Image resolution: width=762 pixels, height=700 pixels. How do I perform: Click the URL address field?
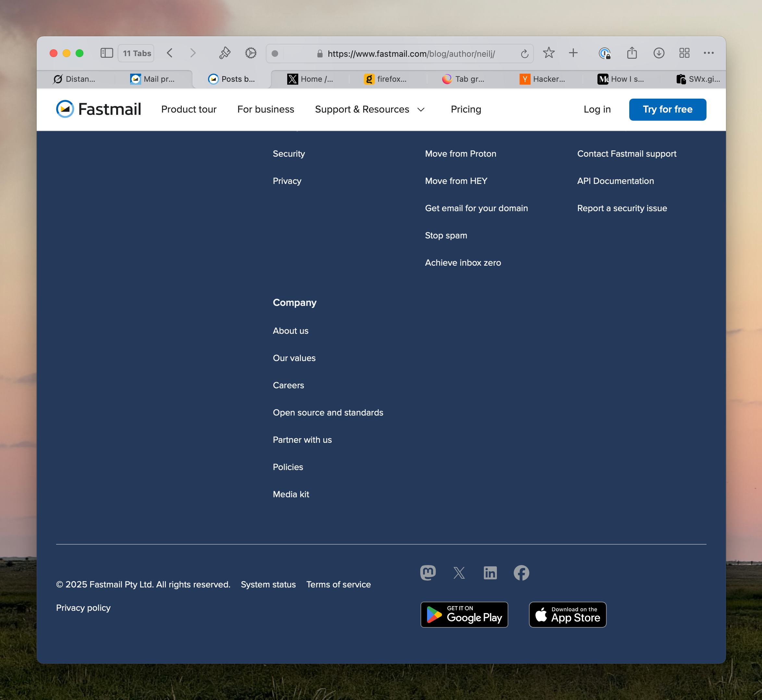(x=411, y=54)
